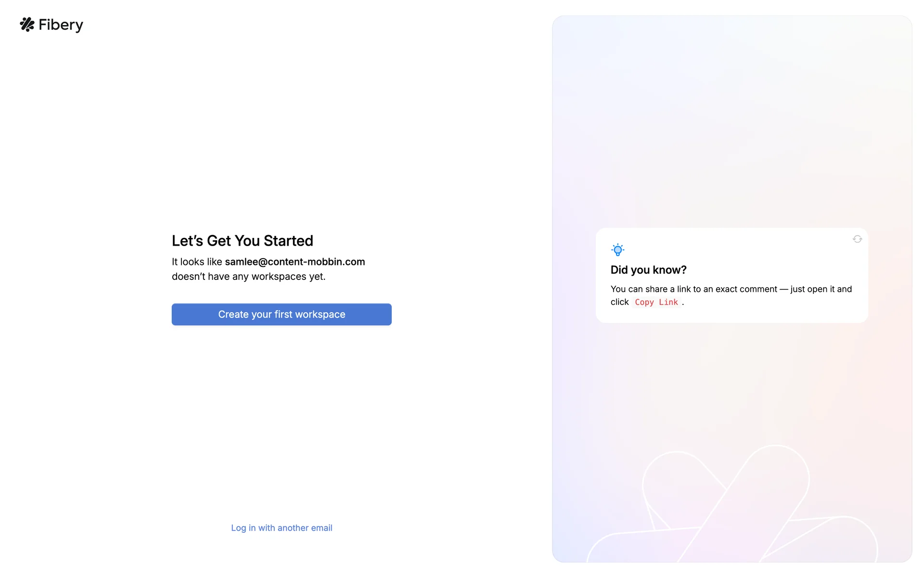Click the Fibery flower logo icon
The image size is (924, 578).
click(x=27, y=25)
